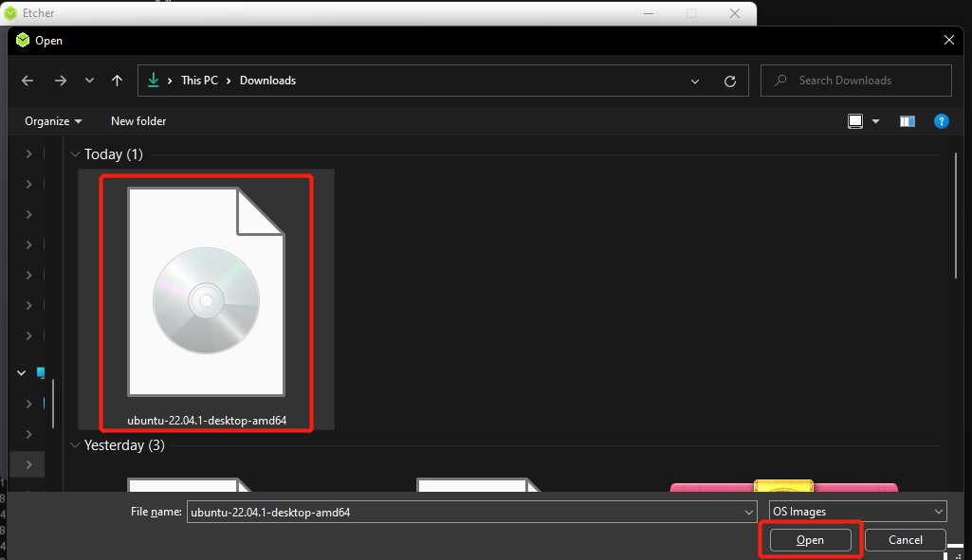Click the File name text field
Viewport: 972px width, 560px height.
(x=465, y=513)
